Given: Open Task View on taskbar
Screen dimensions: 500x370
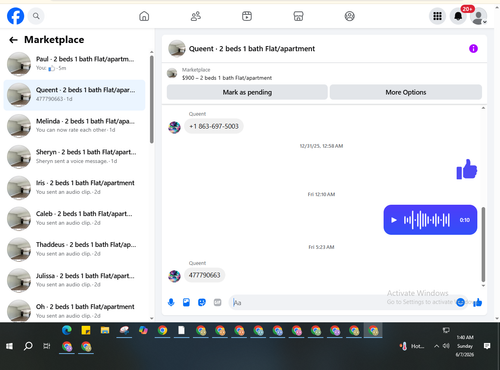Looking at the screenshot, I should click(x=47, y=346).
